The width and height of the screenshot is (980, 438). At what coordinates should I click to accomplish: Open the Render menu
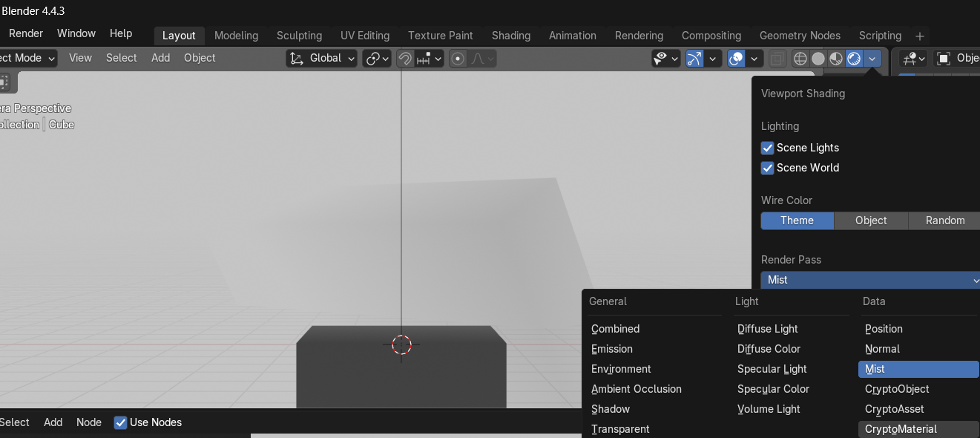(x=26, y=33)
